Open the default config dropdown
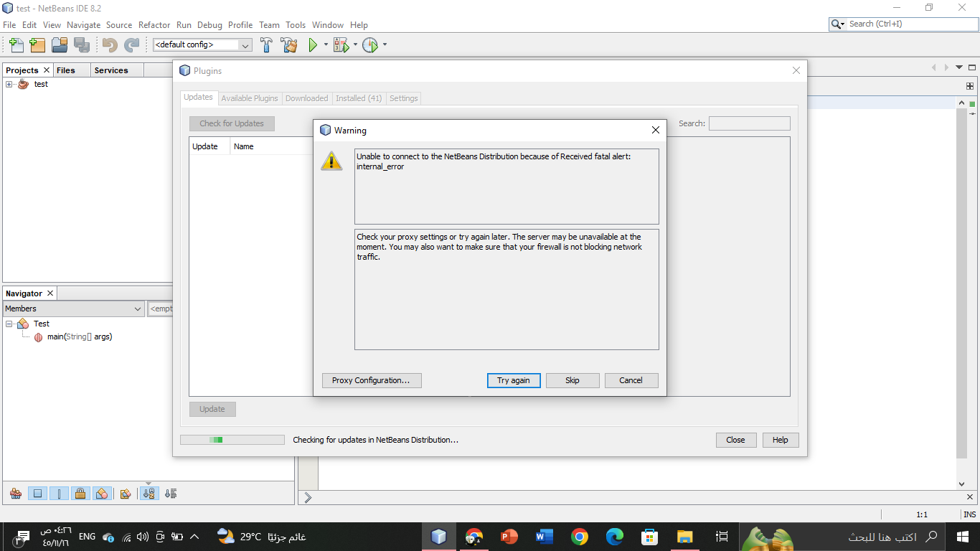This screenshot has height=551, width=980. click(x=245, y=44)
